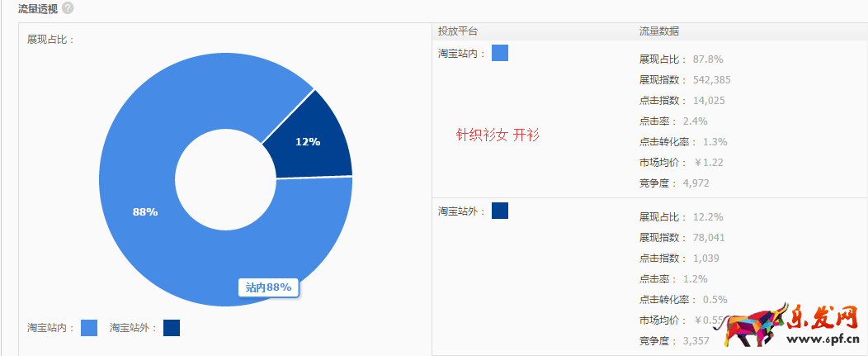Click the 站内88% tooltip label
This screenshot has width=868, height=356.
coord(268,287)
